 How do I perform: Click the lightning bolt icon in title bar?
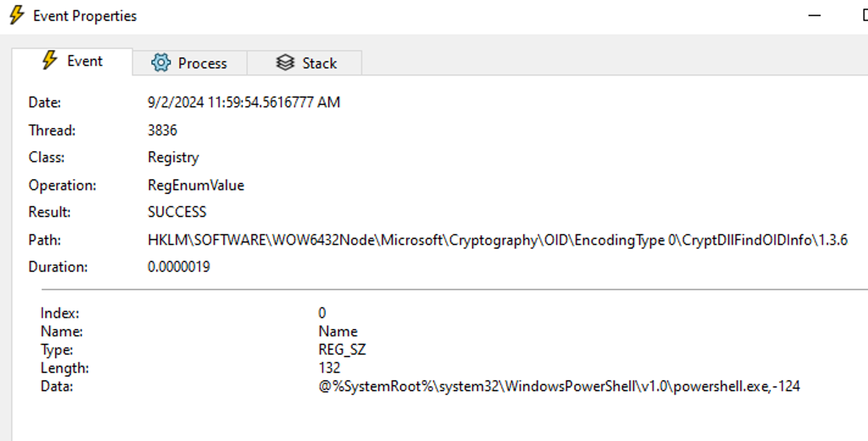point(17,15)
